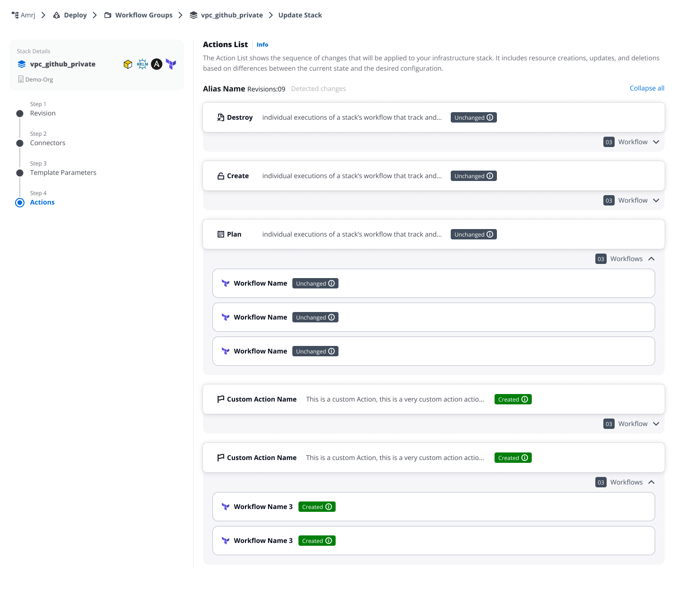The width and height of the screenshot is (674, 616).
Task: Click the Helm icon in Stack Details
Action: [142, 64]
